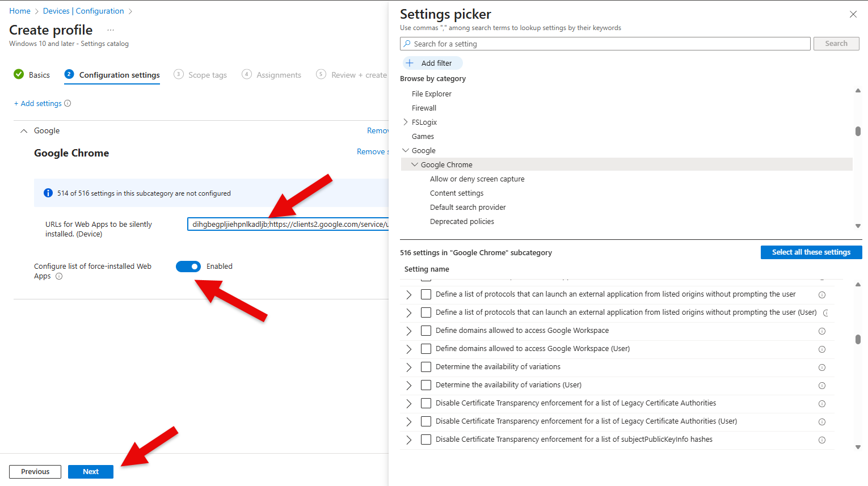Collapse the Google category in the browse tree
This screenshot has width=868, height=486.
(x=405, y=150)
